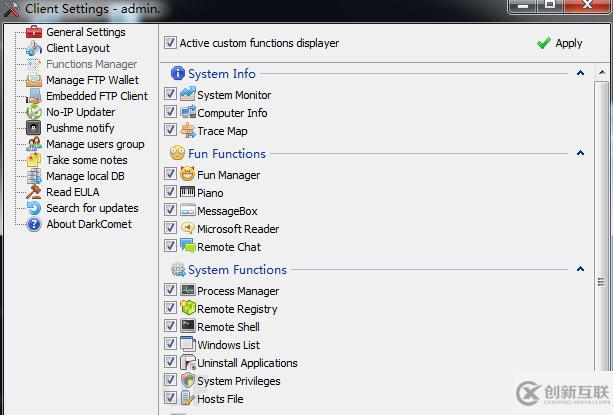This screenshot has height=415, width=613.
Task: Uncheck the Remote Shell checkbox
Action: pos(170,326)
